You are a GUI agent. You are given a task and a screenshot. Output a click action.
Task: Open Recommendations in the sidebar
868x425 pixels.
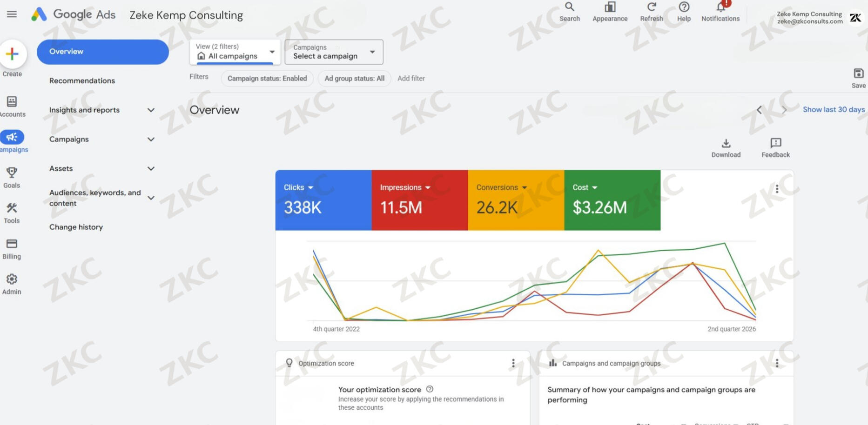tap(82, 81)
